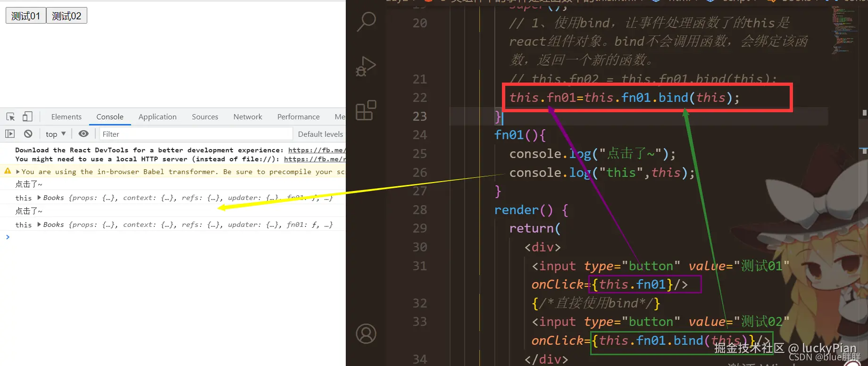The height and width of the screenshot is (366, 868).
Task: Open the top context dropdown
Action: (56, 134)
